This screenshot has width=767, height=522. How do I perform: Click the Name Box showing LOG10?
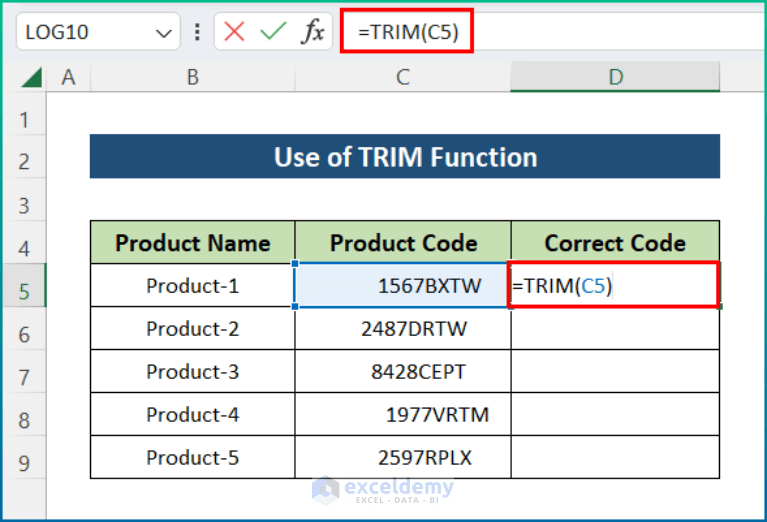coord(98,32)
